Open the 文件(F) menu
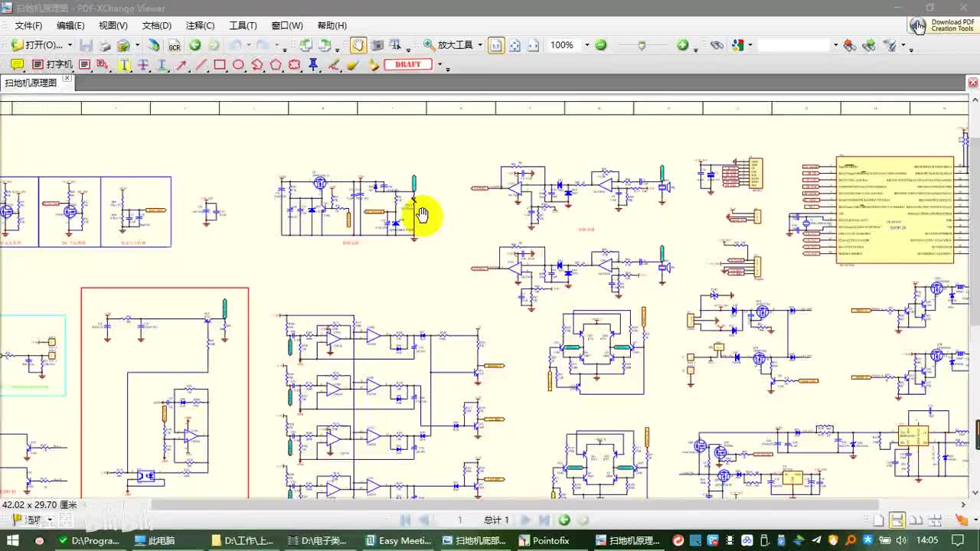 (28, 25)
